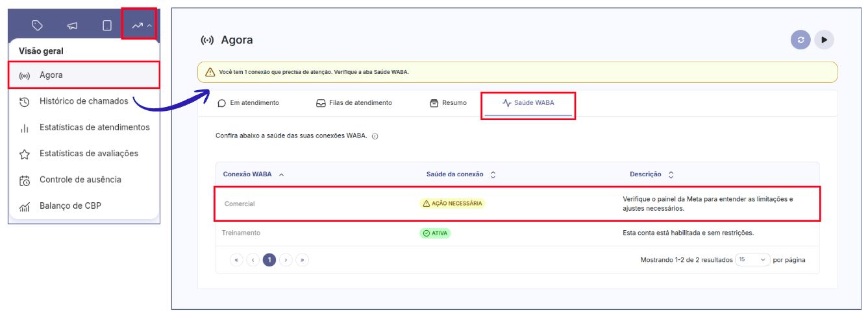Go to last page in pagination

(x=302, y=260)
